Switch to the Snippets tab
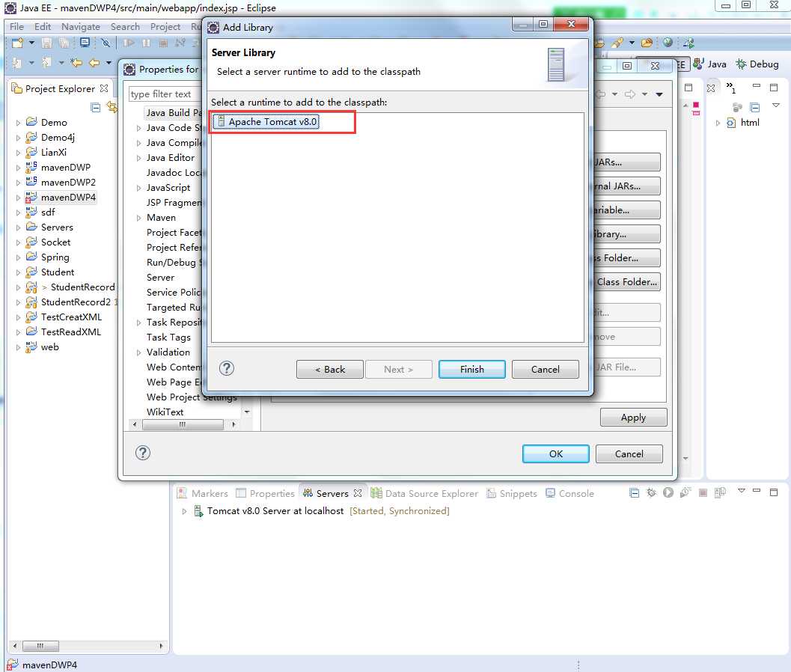This screenshot has height=672, width=791. tap(512, 493)
